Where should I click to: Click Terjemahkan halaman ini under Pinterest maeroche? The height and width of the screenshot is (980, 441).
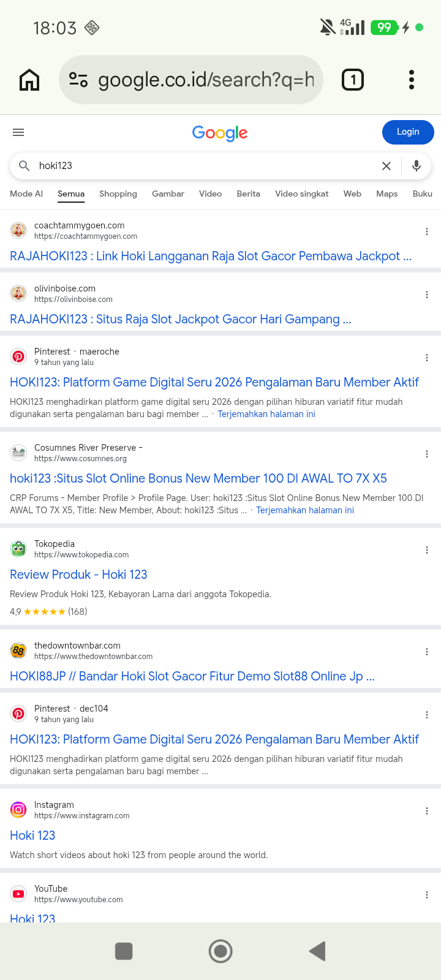[x=266, y=414]
